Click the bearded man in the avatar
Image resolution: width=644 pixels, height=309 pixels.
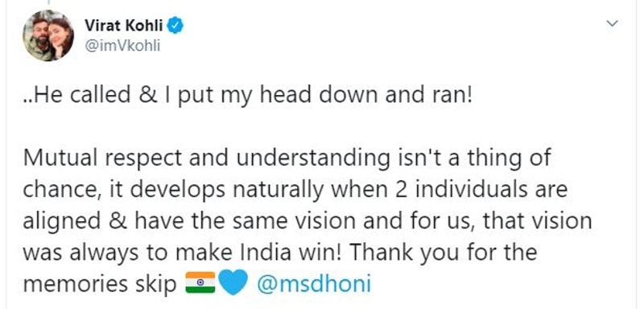click(39, 33)
